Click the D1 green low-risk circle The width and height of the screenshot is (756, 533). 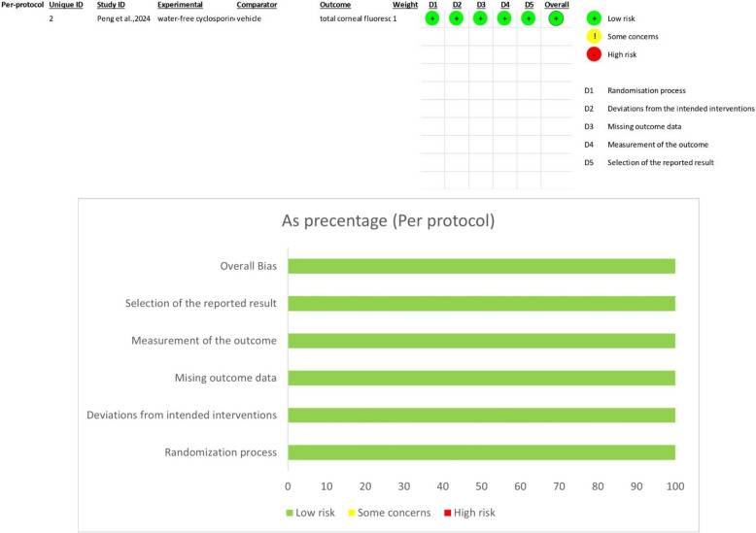point(432,18)
